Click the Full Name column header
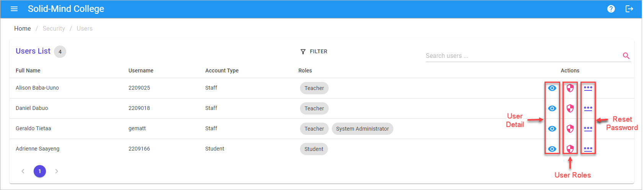Viewport: 644px width, 190px height. [28, 70]
